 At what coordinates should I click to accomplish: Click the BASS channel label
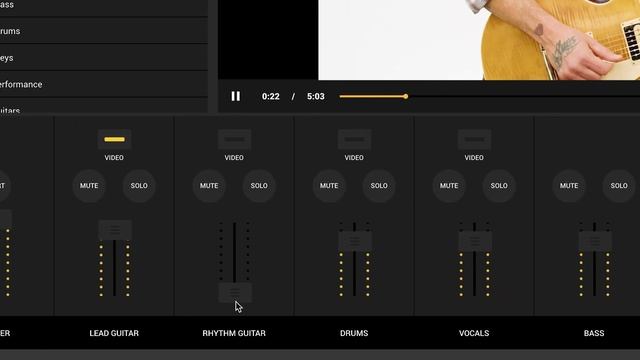594,333
